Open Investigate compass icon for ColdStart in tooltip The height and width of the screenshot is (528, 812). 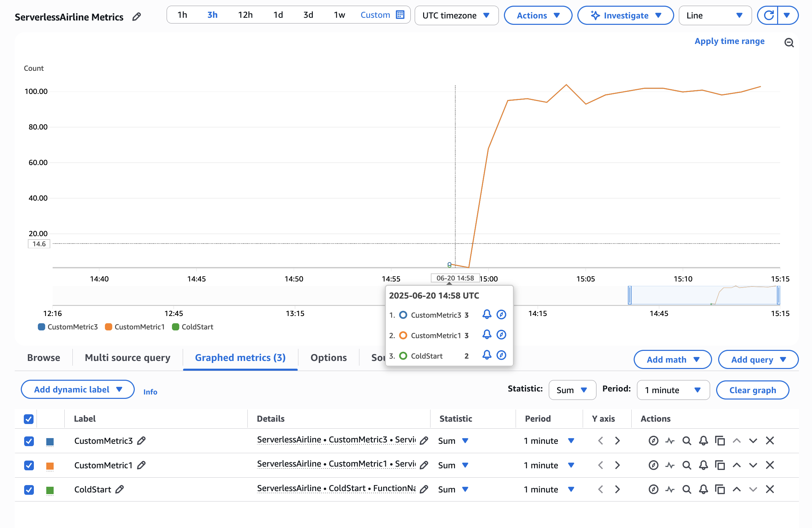[501, 355]
